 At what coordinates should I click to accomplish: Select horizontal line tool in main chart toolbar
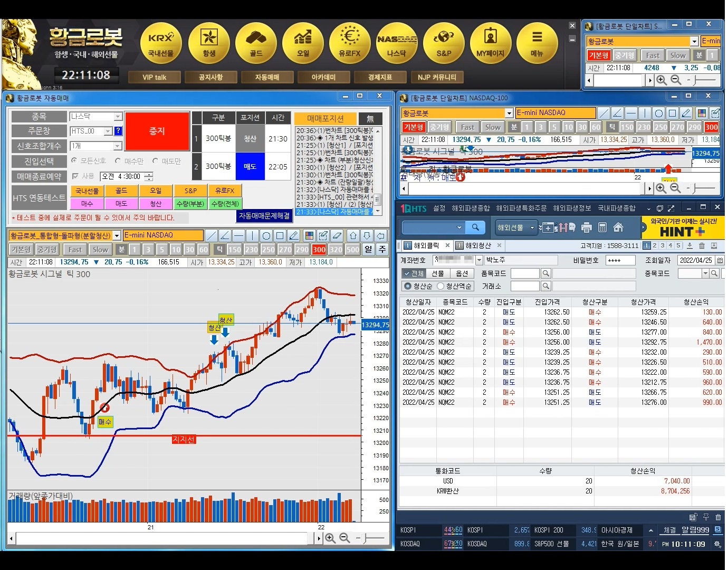pyautogui.click(x=238, y=235)
